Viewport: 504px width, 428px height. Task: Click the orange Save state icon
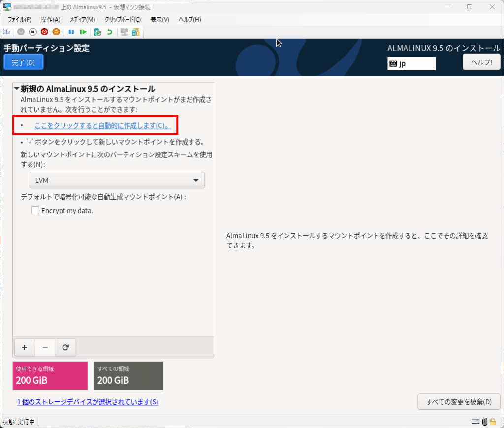pos(56,32)
